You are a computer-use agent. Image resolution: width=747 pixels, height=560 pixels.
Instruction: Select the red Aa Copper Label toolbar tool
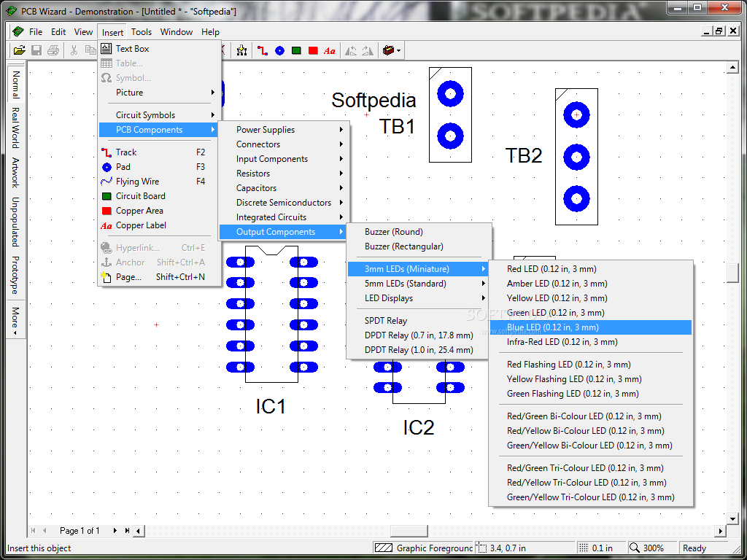coord(329,50)
